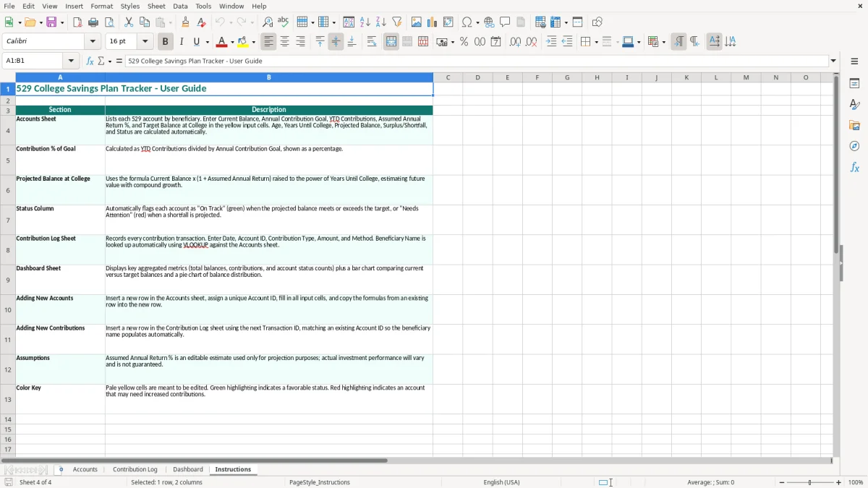868x488 pixels.
Task: Open Find and Replace
Action: pos(268,22)
